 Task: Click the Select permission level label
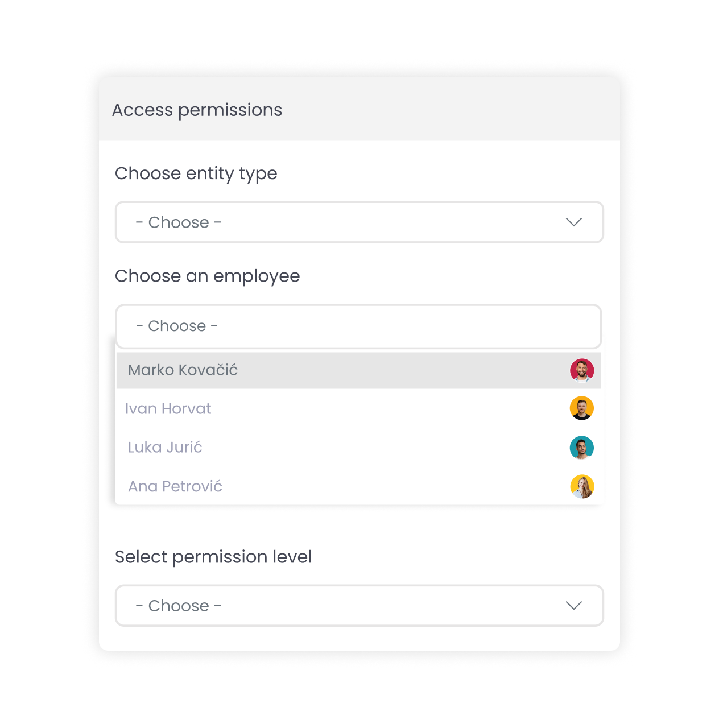pyautogui.click(x=213, y=557)
